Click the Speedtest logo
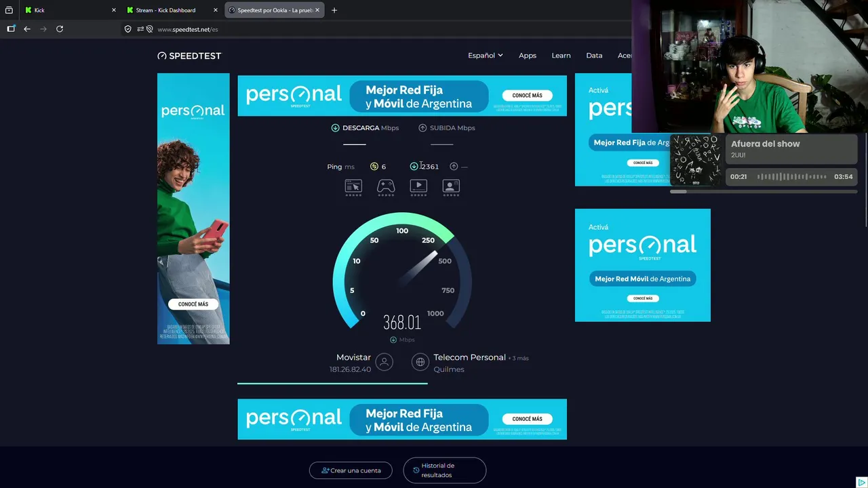Image resolution: width=868 pixels, height=488 pixels. tap(189, 56)
